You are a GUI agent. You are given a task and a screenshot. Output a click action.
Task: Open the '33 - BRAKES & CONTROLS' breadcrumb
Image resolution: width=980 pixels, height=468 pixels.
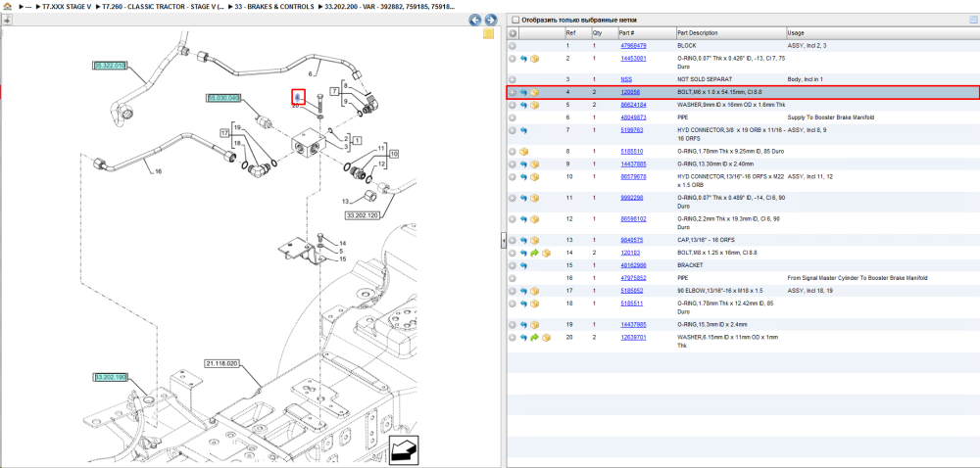pyautogui.click(x=274, y=6)
